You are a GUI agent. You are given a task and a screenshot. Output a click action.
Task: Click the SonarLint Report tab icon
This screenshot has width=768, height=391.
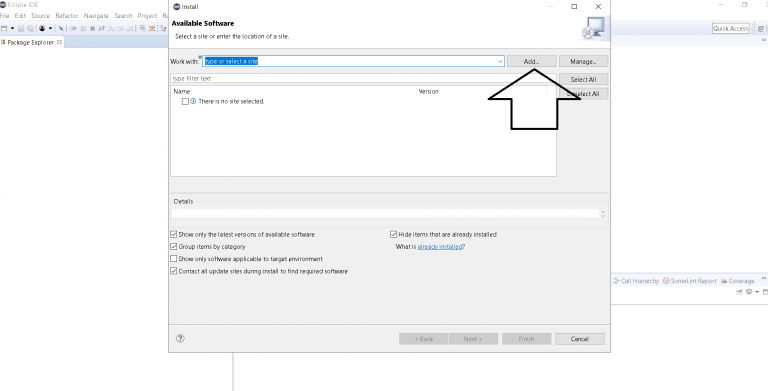666,281
